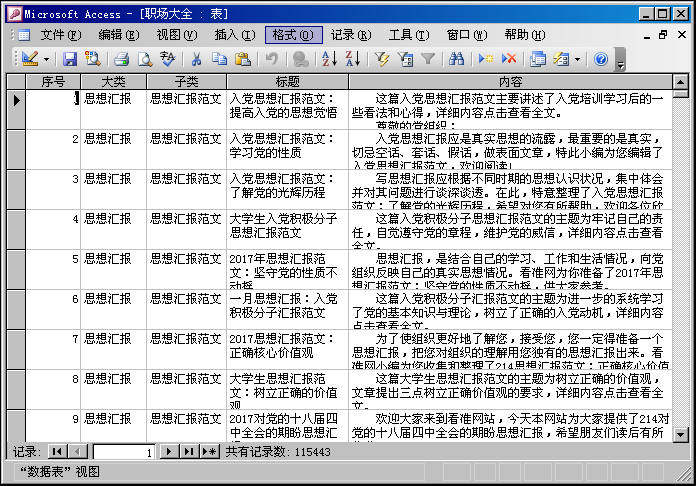Image resolution: width=696 pixels, height=486 pixels.
Task: Click the Help question mark icon
Action: pos(601,59)
